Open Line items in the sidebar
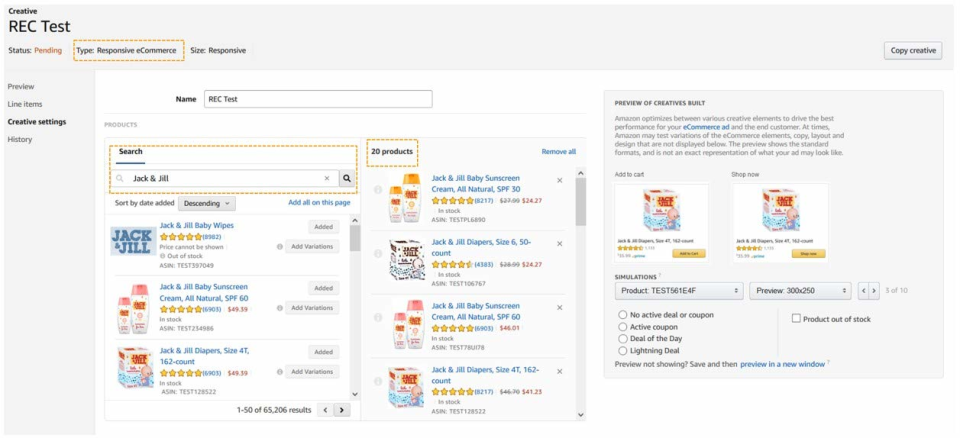 [x=25, y=104]
